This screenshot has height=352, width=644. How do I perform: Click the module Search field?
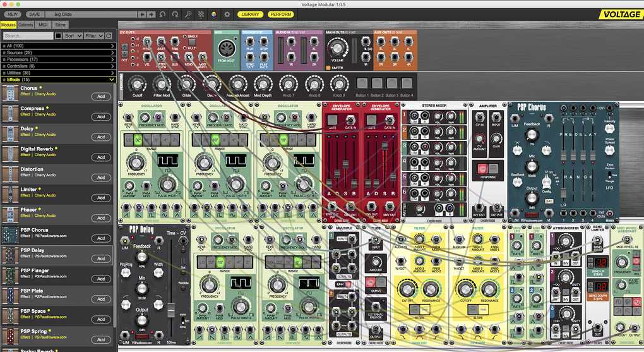(x=28, y=36)
